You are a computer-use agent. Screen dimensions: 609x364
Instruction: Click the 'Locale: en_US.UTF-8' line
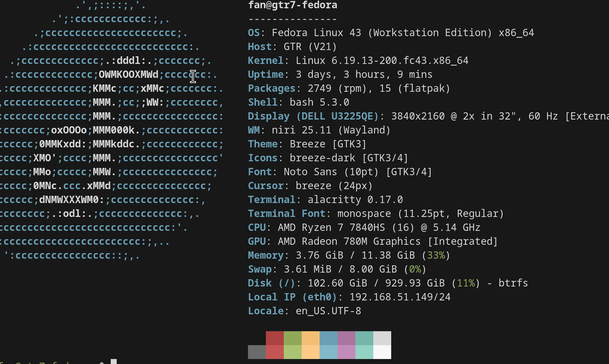click(x=304, y=311)
